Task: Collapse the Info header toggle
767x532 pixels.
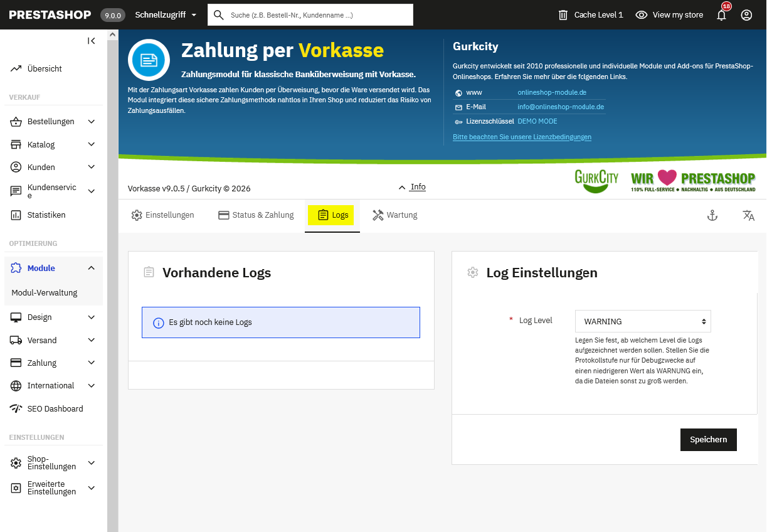Action: point(412,187)
